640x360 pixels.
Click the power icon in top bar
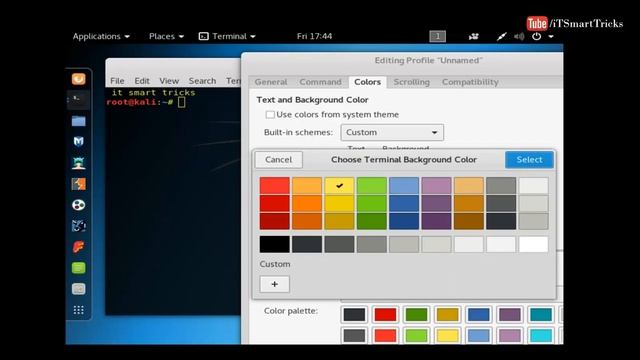point(536,36)
